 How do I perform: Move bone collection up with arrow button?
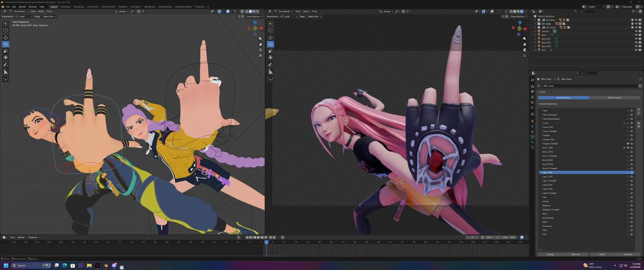(638, 123)
